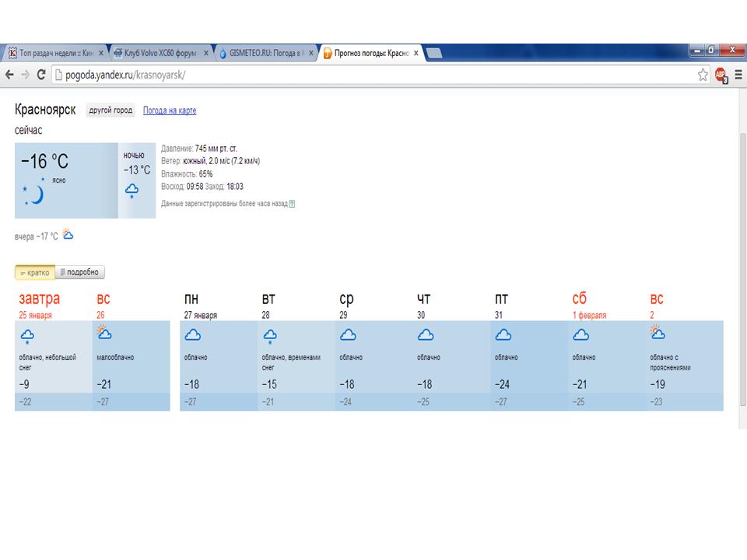Screen dimensions: 747x560
Task: Click the crescent moon clear-sky icon
Action: (x=34, y=194)
